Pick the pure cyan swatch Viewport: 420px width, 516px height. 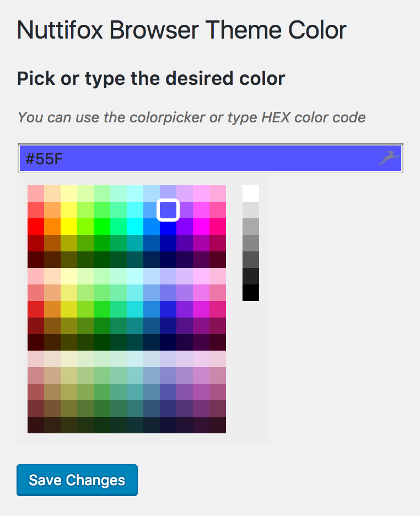pos(135,227)
